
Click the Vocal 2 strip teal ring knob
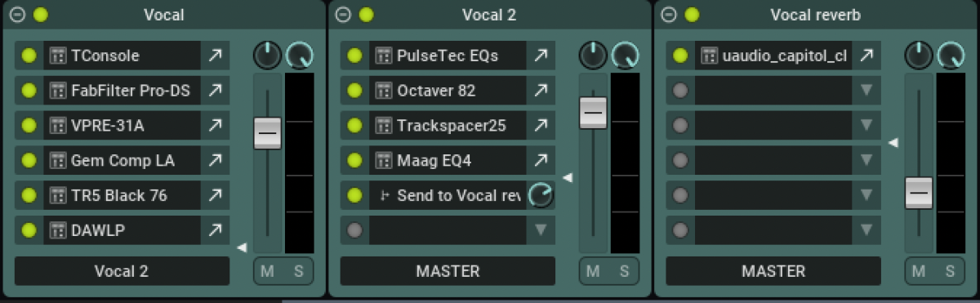[626, 56]
